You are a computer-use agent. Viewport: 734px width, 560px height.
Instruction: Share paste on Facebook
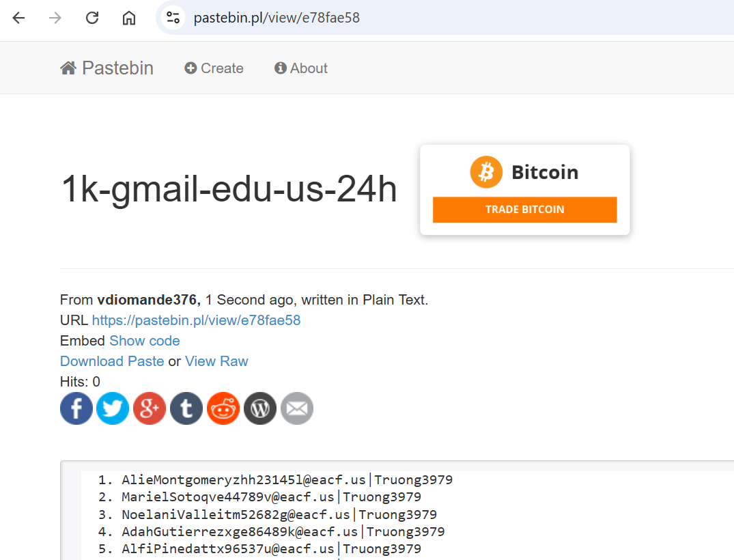76,408
